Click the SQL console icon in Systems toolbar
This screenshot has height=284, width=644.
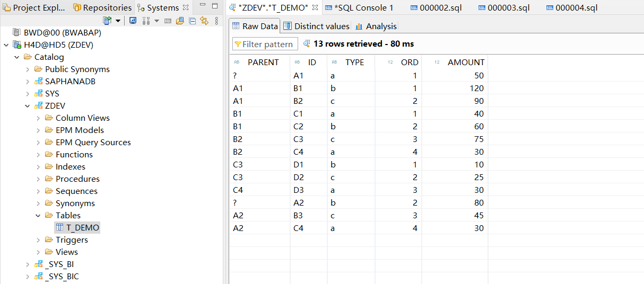[x=168, y=21]
